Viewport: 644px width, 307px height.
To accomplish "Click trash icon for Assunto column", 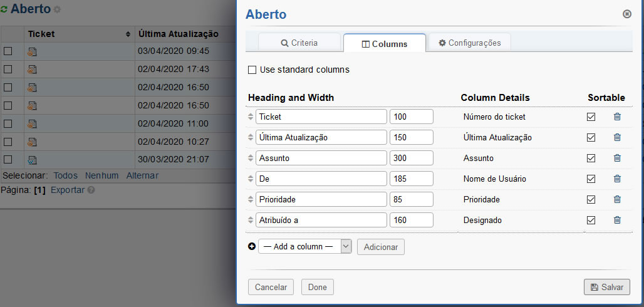I will (617, 158).
